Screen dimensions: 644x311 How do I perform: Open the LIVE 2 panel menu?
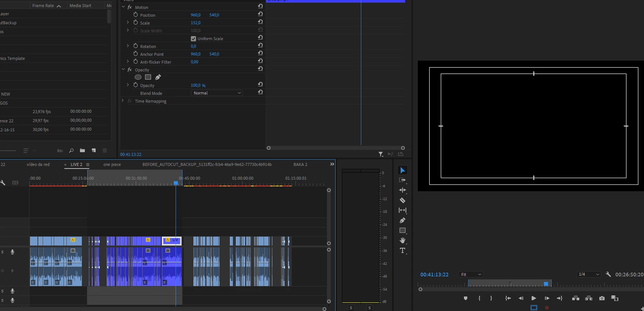[x=88, y=164]
